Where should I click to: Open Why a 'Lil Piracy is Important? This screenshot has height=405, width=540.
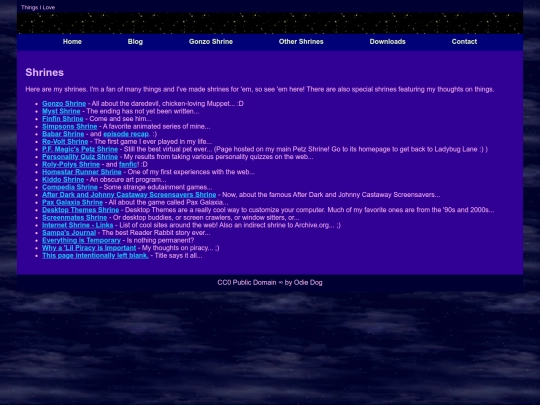coord(89,248)
